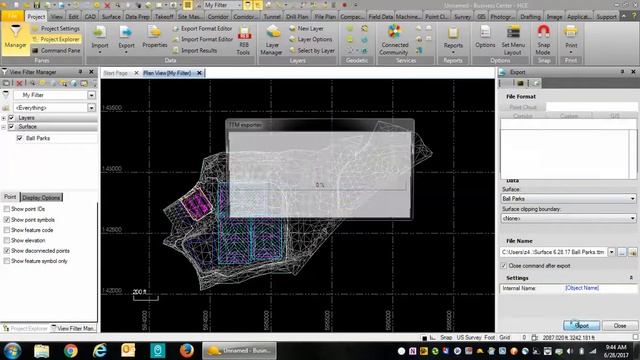Open the File Name history dropdown
The width and height of the screenshot is (640, 360).
point(611,252)
